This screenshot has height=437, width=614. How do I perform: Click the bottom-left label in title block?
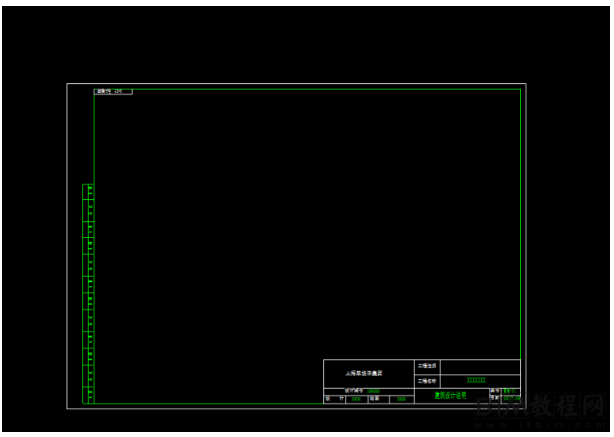334,398
